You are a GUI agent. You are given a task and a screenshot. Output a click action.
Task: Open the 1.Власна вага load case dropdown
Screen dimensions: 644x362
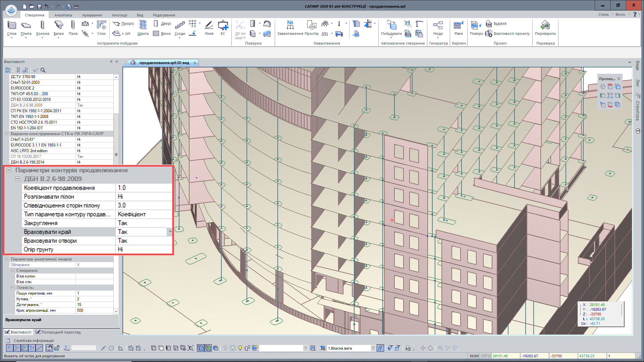pyautogui.click(x=373, y=348)
